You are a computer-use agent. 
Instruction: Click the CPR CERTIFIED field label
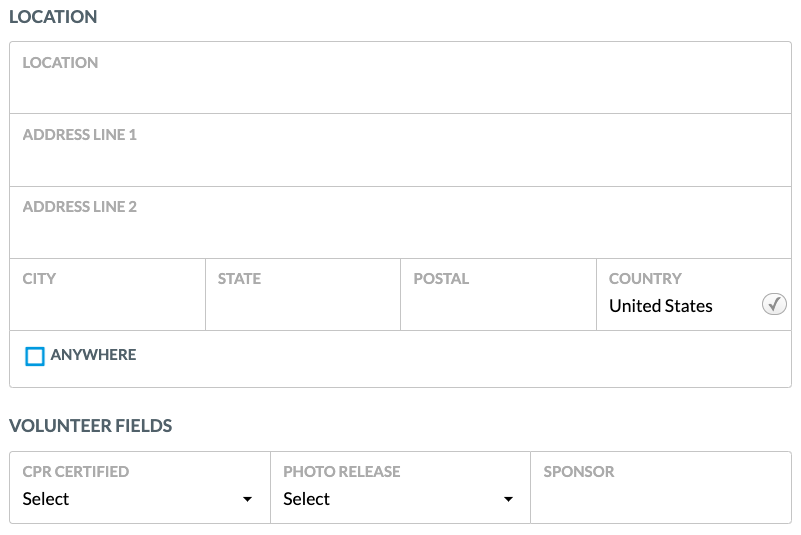tap(76, 472)
